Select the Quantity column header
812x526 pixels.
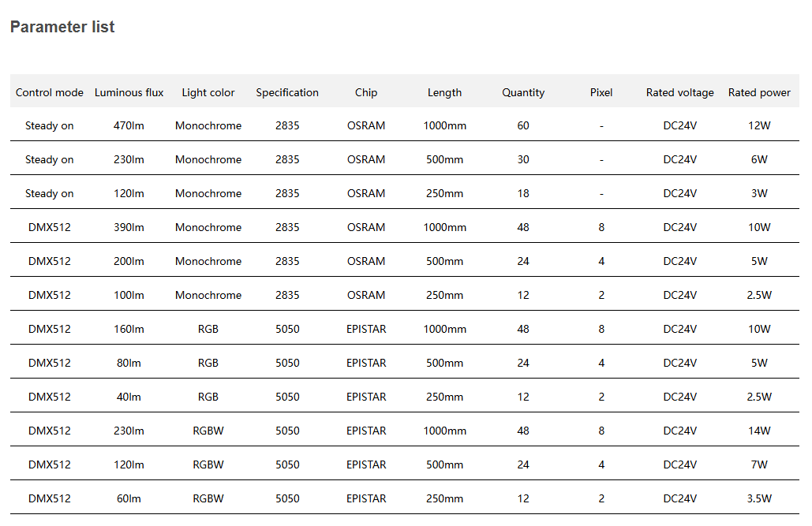(523, 92)
